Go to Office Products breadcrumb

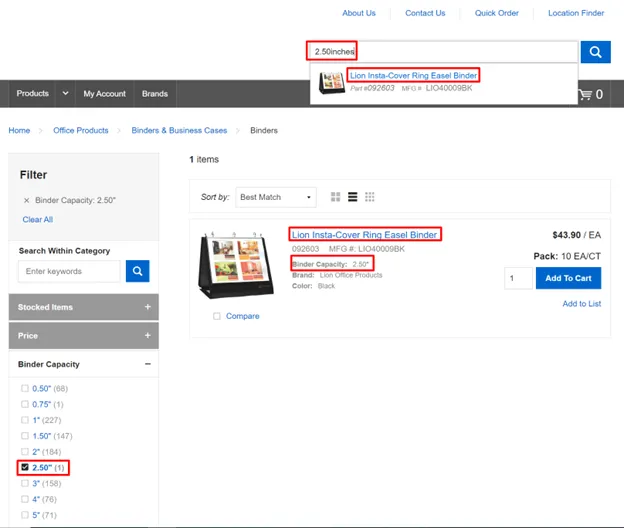pos(81,131)
